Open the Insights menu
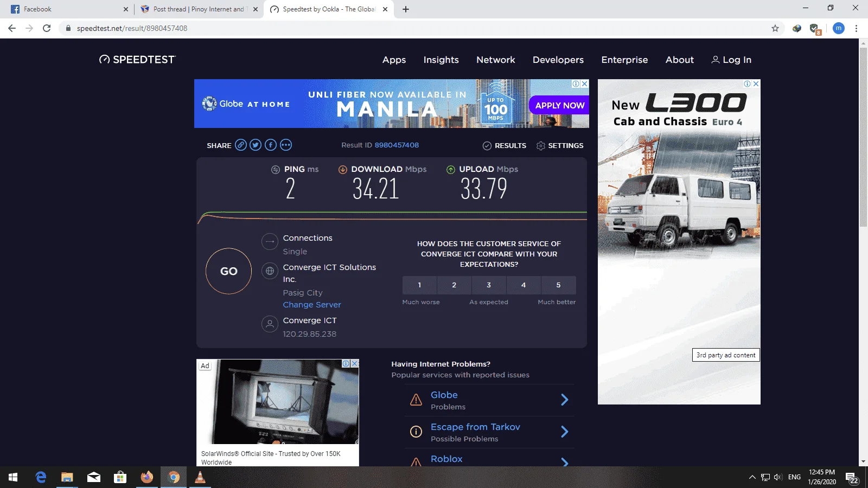Screen dimensions: 868x488 tap(441, 60)
